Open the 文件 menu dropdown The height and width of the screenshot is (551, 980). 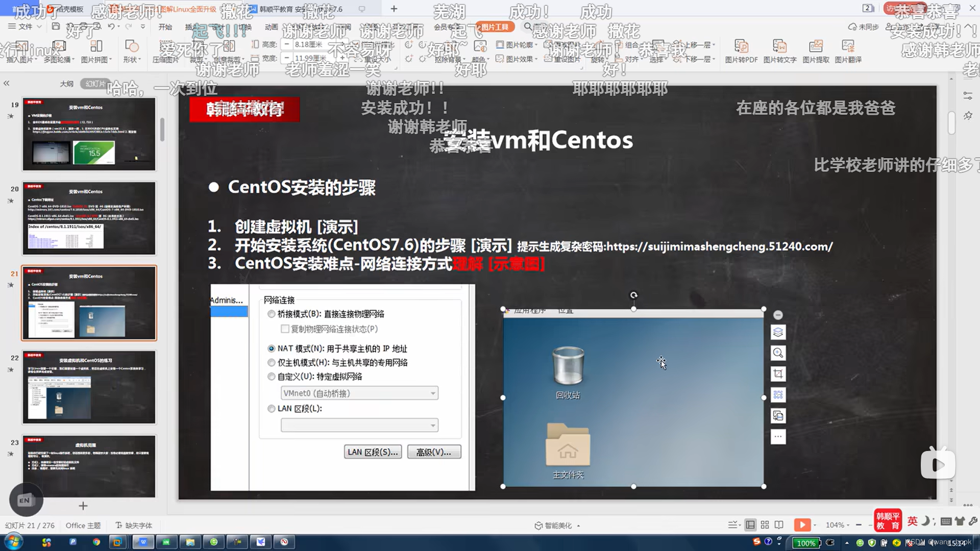(x=24, y=27)
